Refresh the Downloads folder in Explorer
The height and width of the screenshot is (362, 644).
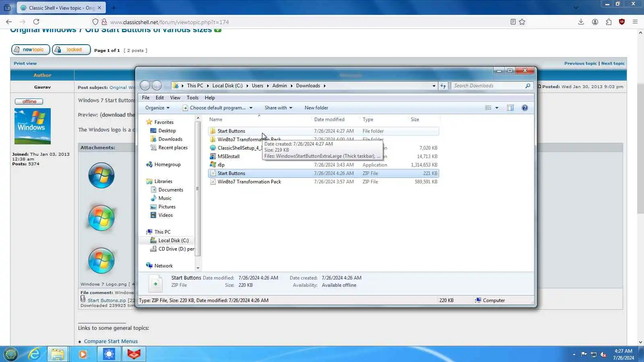[x=443, y=86]
